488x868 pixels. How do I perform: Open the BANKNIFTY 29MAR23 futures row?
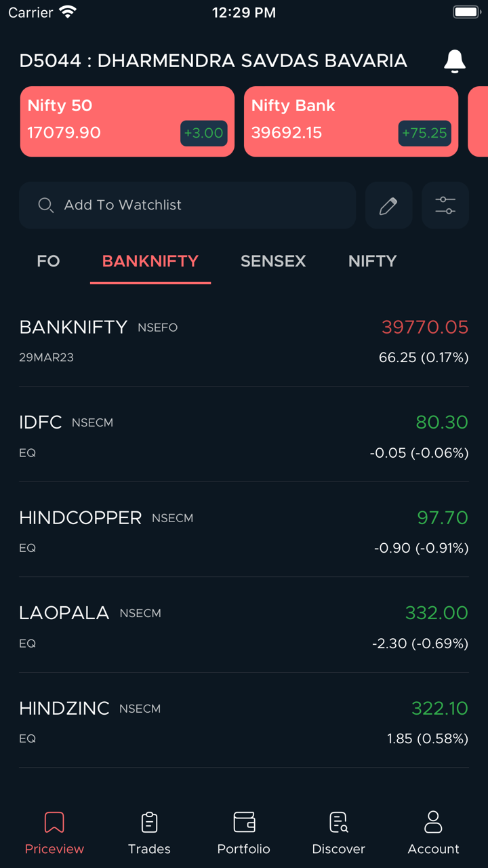click(x=244, y=340)
